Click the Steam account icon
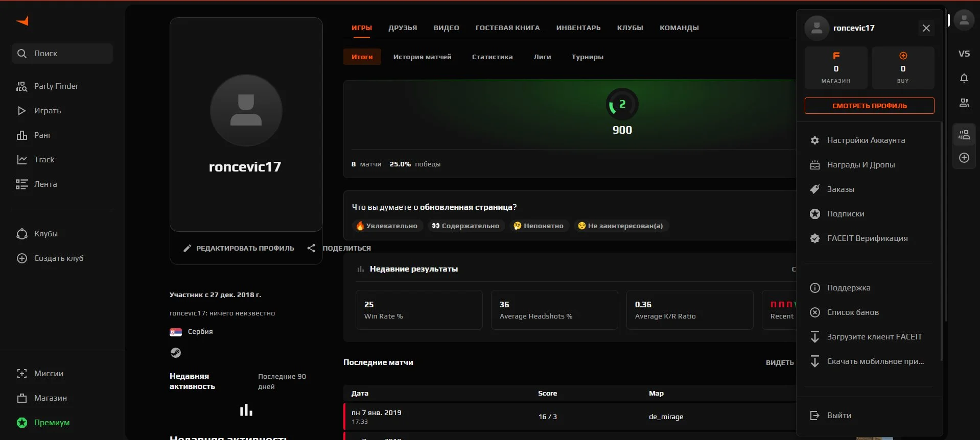The width and height of the screenshot is (980, 440). 175,352
